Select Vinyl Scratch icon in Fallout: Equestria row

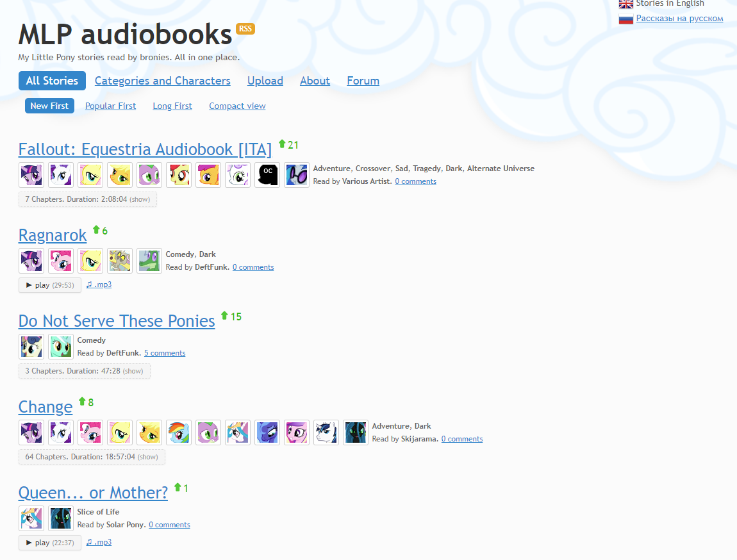(297, 175)
